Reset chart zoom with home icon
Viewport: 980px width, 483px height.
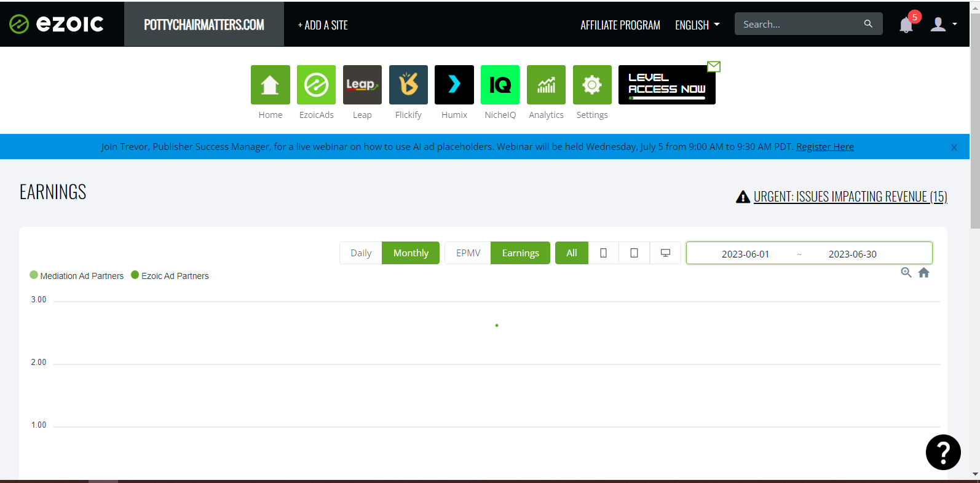tap(923, 272)
